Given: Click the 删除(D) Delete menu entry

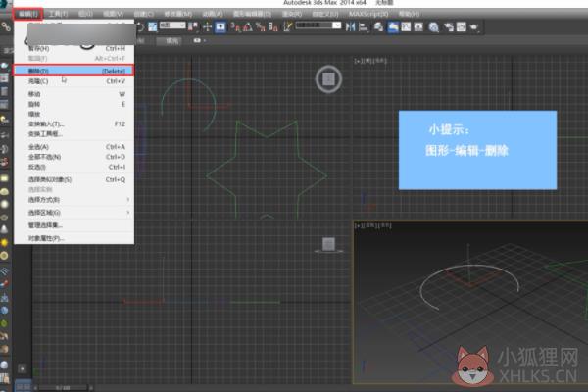Looking at the screenshot, I should pyautogui.click(x=73, y=71).
